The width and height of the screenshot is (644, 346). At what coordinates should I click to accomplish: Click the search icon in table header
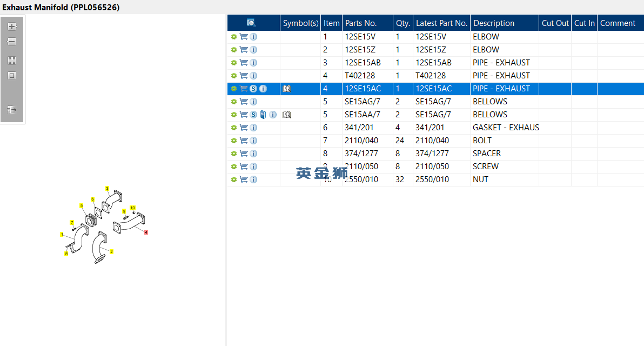[x=251, y=23]
